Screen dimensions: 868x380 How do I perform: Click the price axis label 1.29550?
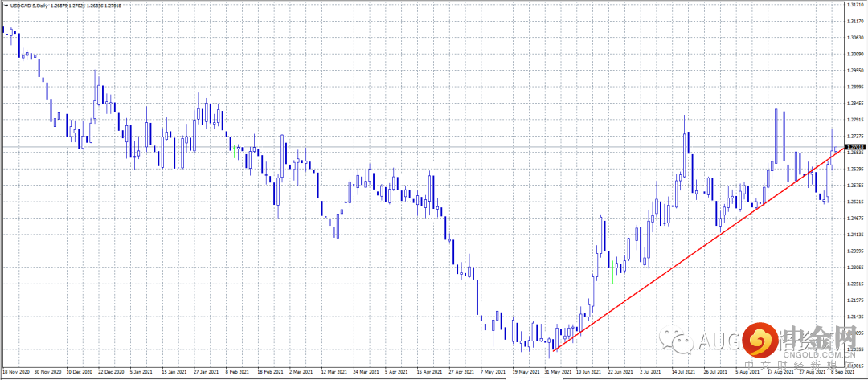coord(856,70)
